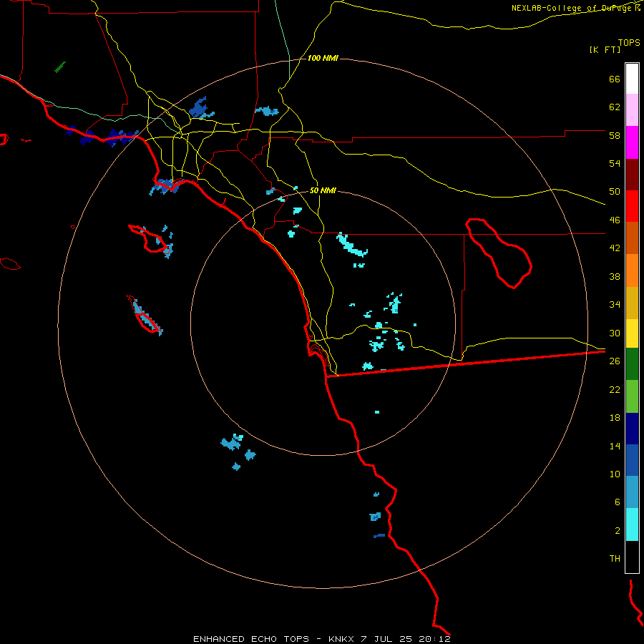Image resolution: width=644 pixels, height=644 pixels.
Task: Select the "TOPS" legend heading
Action: point(629,43)
